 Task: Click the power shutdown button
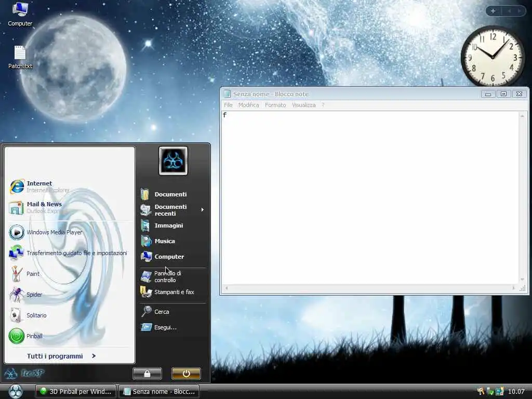pos(186,374)
